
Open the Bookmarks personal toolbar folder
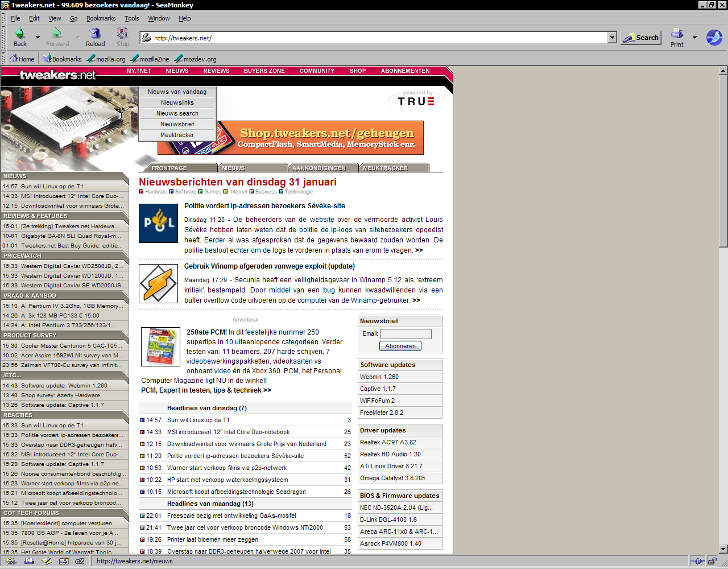pos(62,59)
